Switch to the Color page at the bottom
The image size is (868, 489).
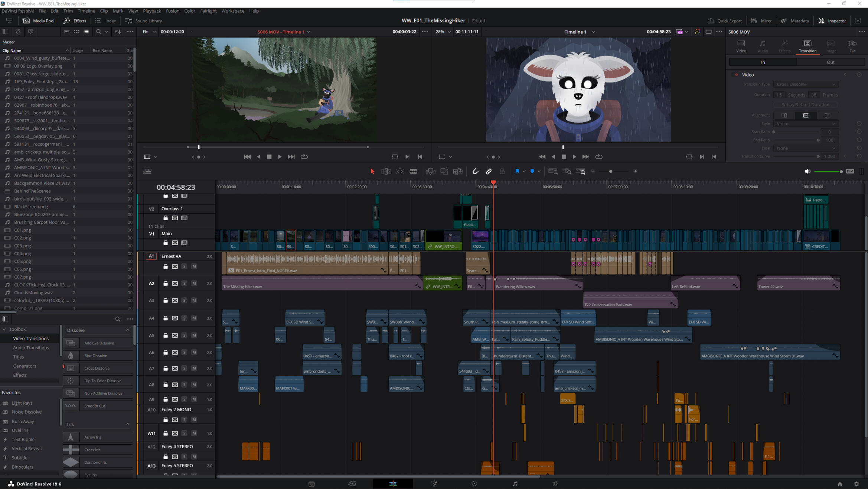click(474, 483)
